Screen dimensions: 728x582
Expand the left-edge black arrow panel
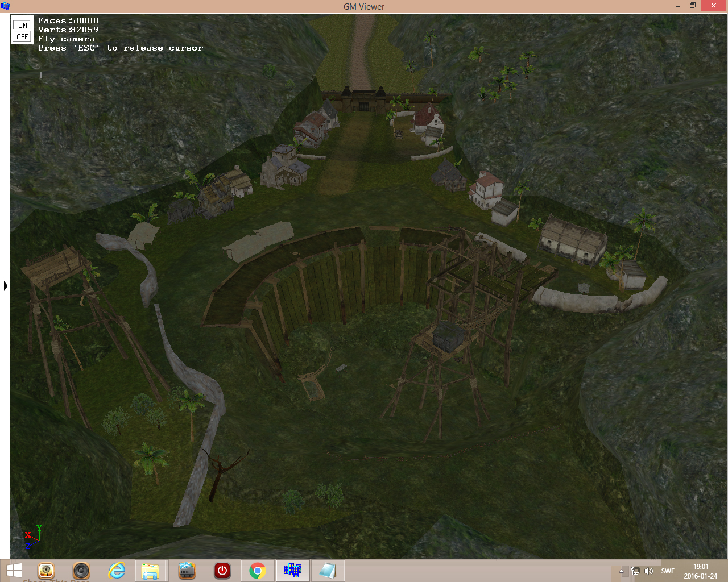pos(6,286)
